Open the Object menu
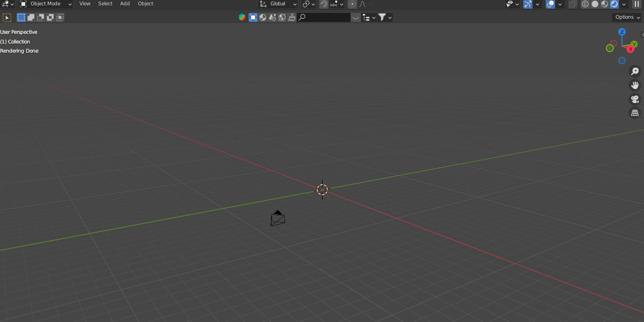The height and width of the screenshot is (322, 644). tap(145, 4)
